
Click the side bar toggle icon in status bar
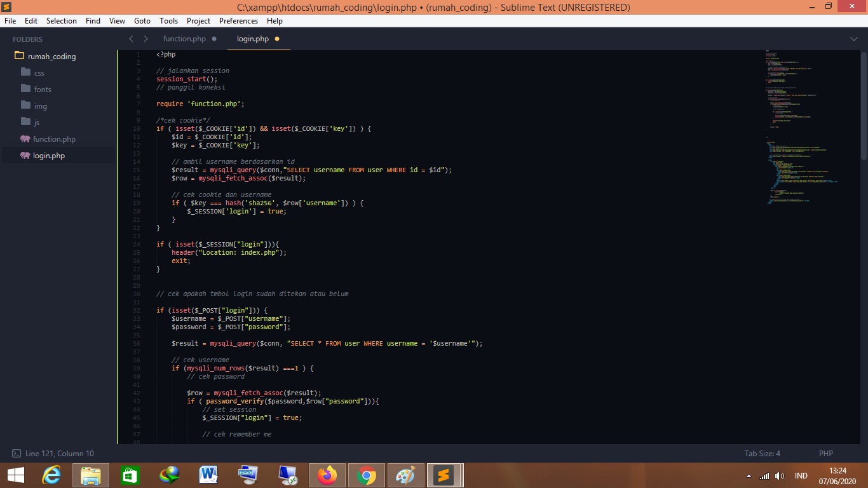point(17,453)
